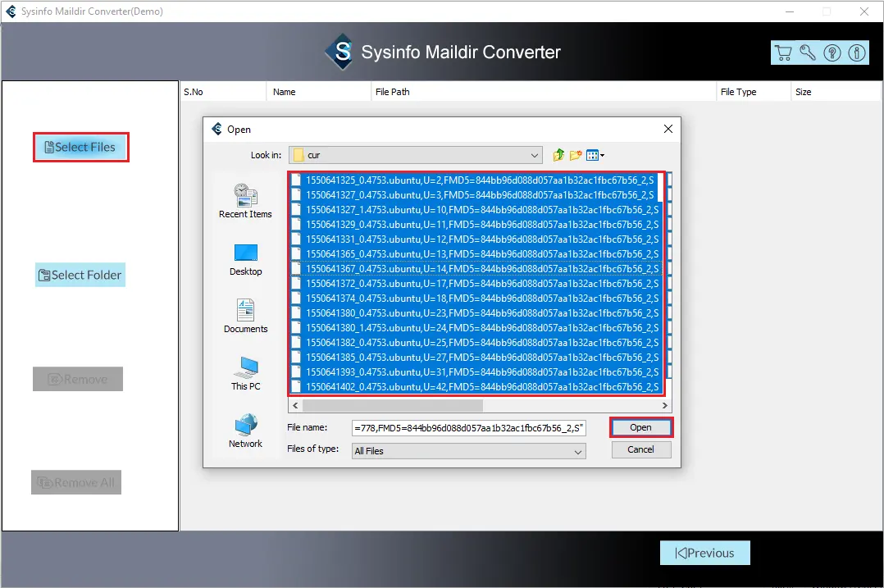
Task: Click the Remove All button
Action: pyautogui.click(x=76, y=482)
